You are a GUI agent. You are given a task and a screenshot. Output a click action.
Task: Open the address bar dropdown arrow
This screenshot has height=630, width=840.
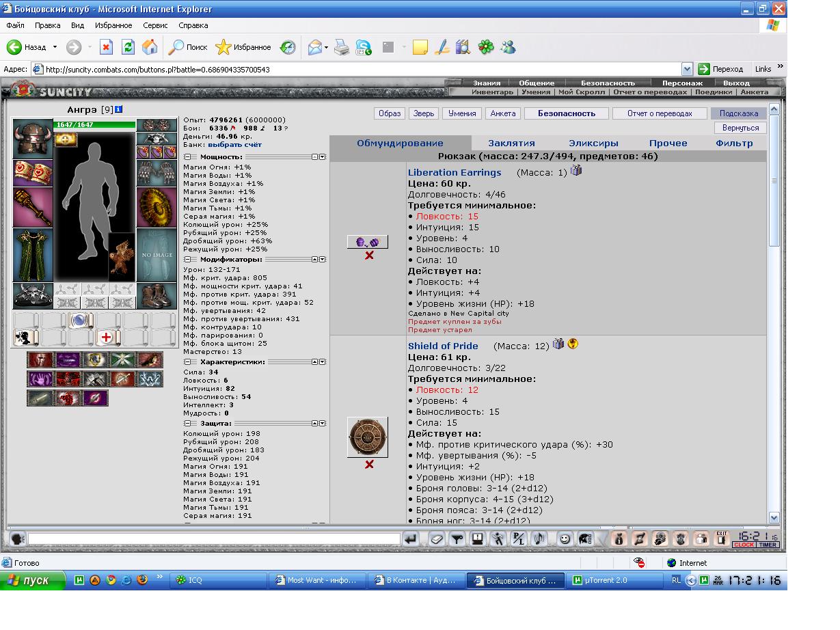coord(687,69)
